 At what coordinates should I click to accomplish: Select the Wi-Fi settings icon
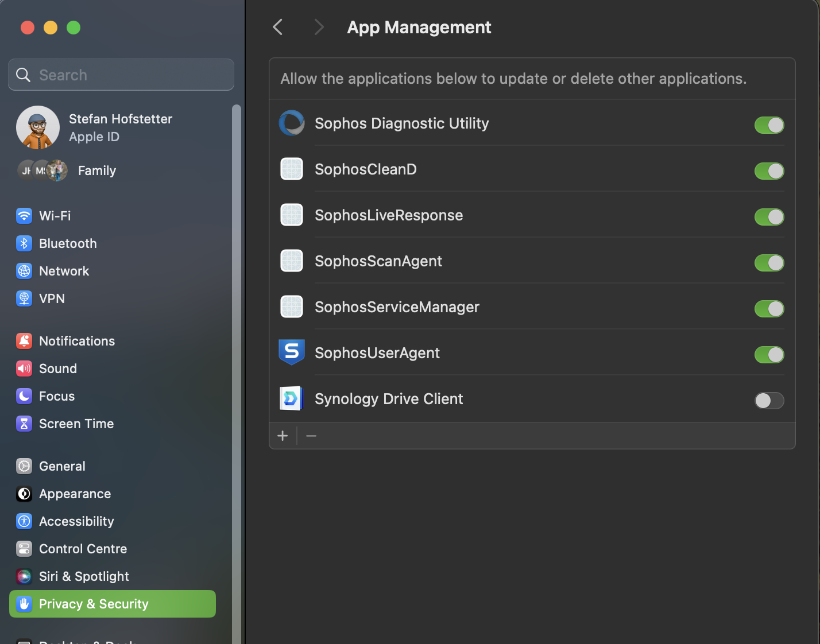tap(24, 215)
